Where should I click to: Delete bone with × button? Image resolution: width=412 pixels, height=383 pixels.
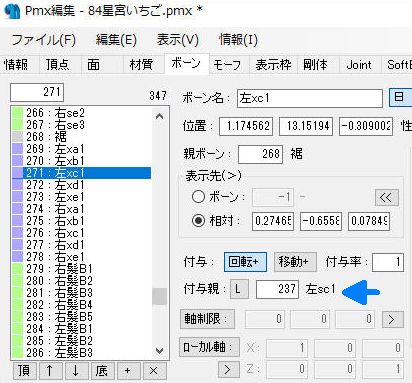[x=154, y=371]
